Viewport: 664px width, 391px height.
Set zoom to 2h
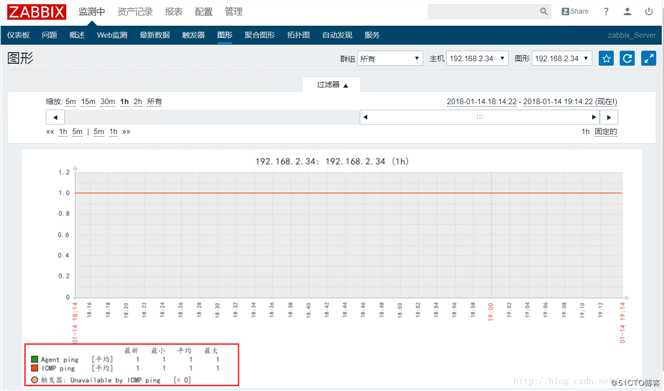pyautogui.click(x=138, y=102)
